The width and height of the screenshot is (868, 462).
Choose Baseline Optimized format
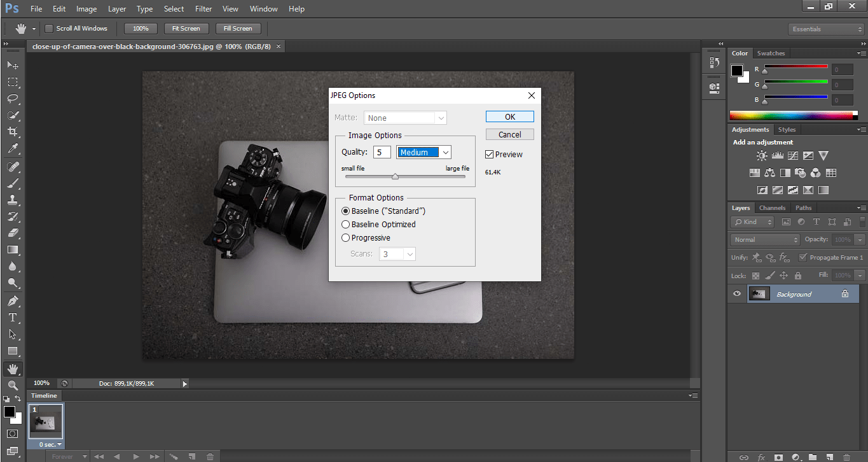point(345,224)
